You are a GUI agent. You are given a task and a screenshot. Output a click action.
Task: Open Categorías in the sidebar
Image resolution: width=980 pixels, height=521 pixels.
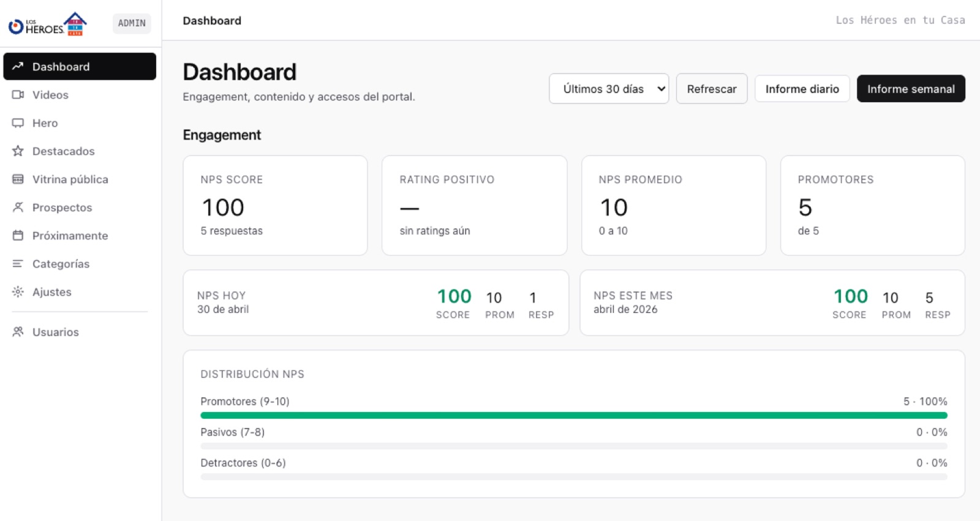[x=80, y=263]
